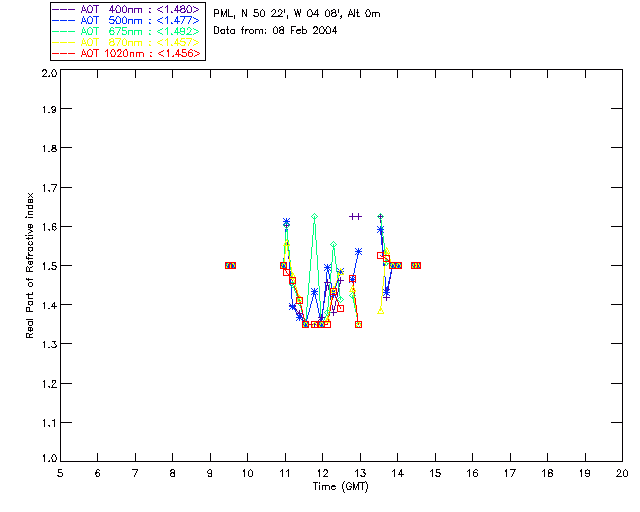Click the purple dashed line sample in legend
This screenshot has height=512, width=640.
pos(64,10)
